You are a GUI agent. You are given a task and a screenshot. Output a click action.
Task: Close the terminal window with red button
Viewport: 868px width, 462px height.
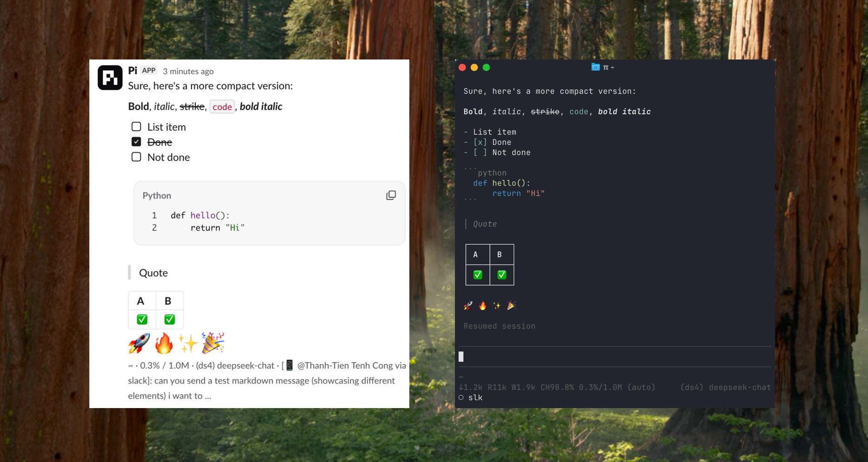click(x=462, y=67)
